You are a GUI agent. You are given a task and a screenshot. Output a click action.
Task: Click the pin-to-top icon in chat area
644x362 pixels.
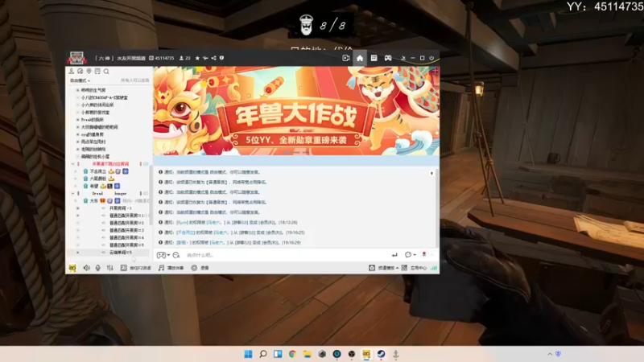tap(431, 174)
